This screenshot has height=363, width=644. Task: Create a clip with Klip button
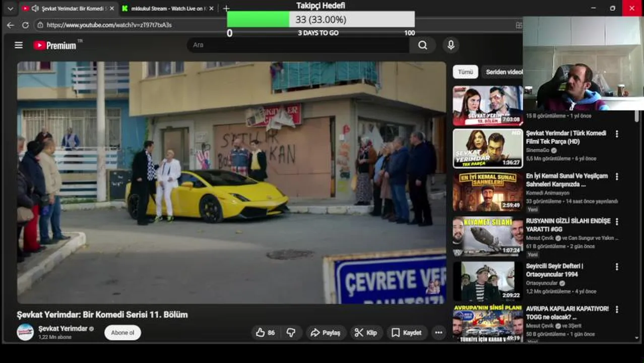click(366, 333)
